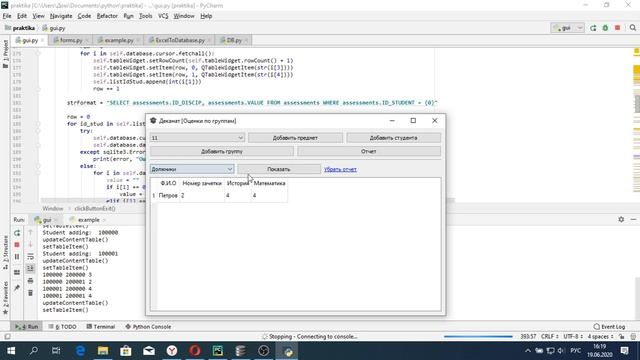The height and width of the screenshot is (360, 640).
Task: Switch to the example.py editor tab
Action: [119, 40]
